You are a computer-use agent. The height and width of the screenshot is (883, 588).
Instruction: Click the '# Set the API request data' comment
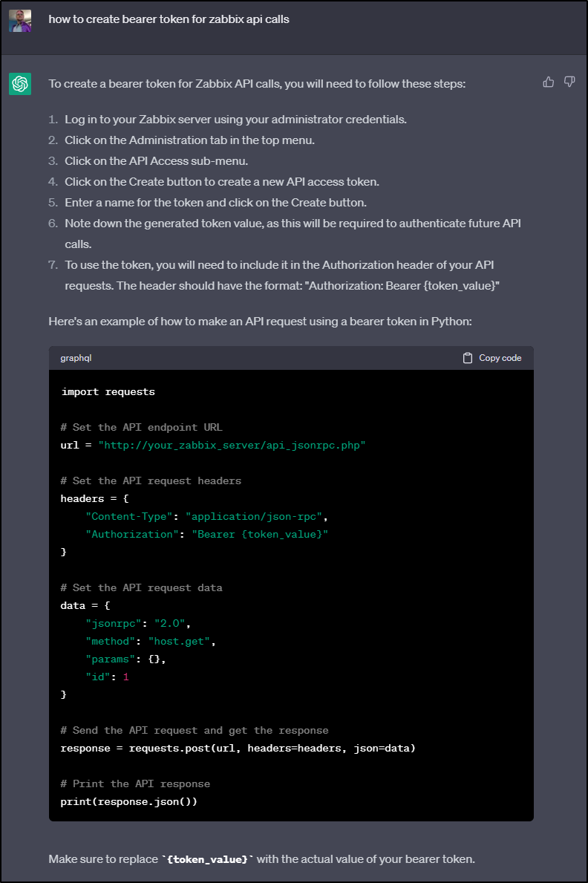(141, 588)
